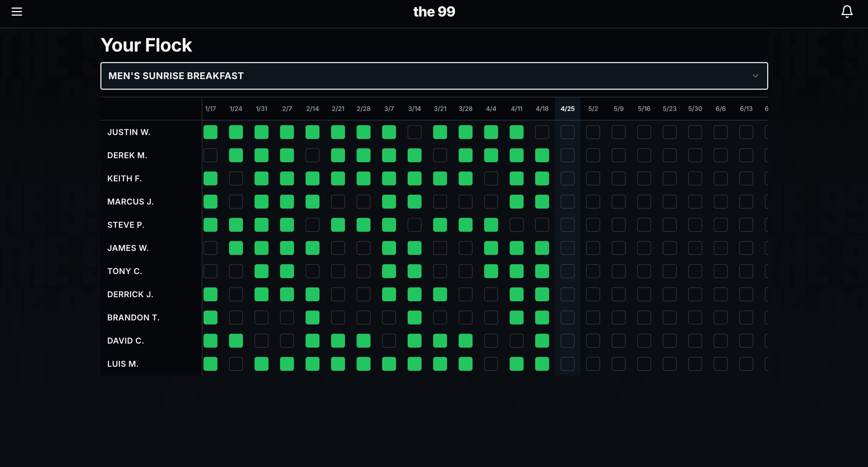Viewport: 868px width, 467px height.
Task: Select Luis M.'s row label
Action: (123, 364)
